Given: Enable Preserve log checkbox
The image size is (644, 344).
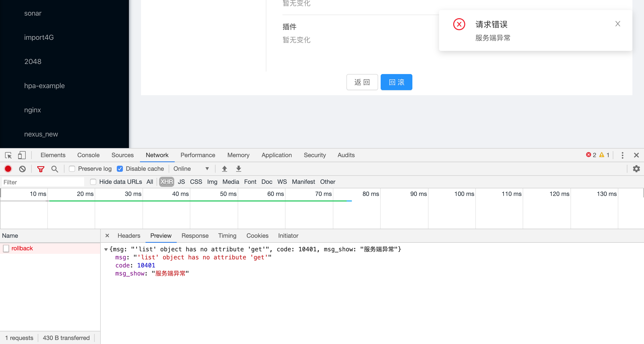Looking at the screenshot, I should (72, 169).
